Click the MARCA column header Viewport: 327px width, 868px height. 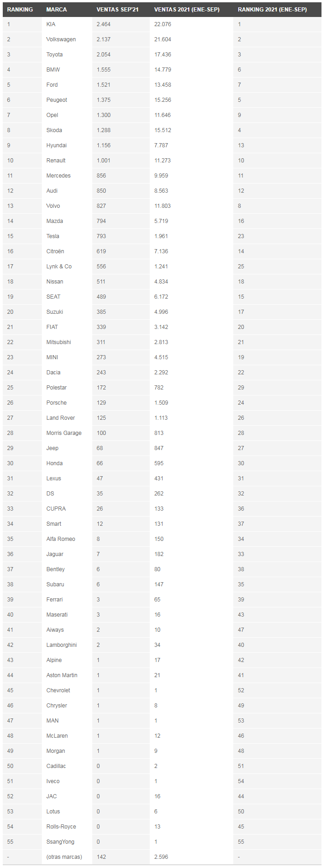(56, 9)
